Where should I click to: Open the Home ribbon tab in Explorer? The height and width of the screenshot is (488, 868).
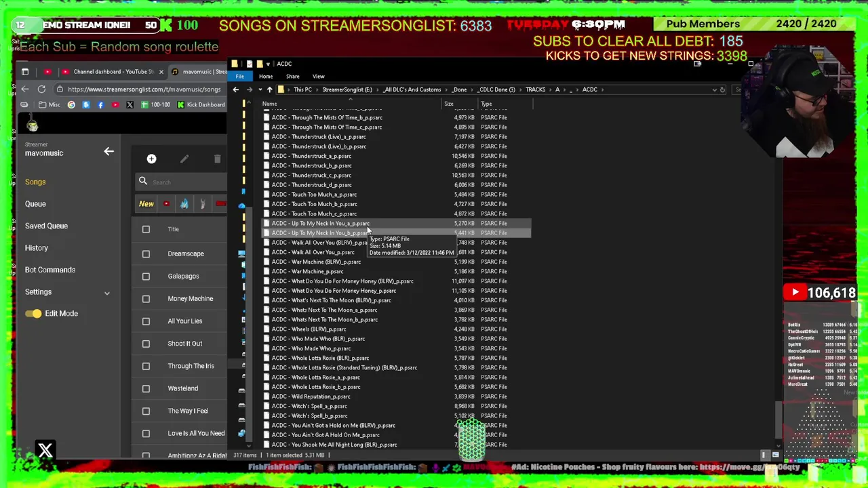tap(266, 76)
